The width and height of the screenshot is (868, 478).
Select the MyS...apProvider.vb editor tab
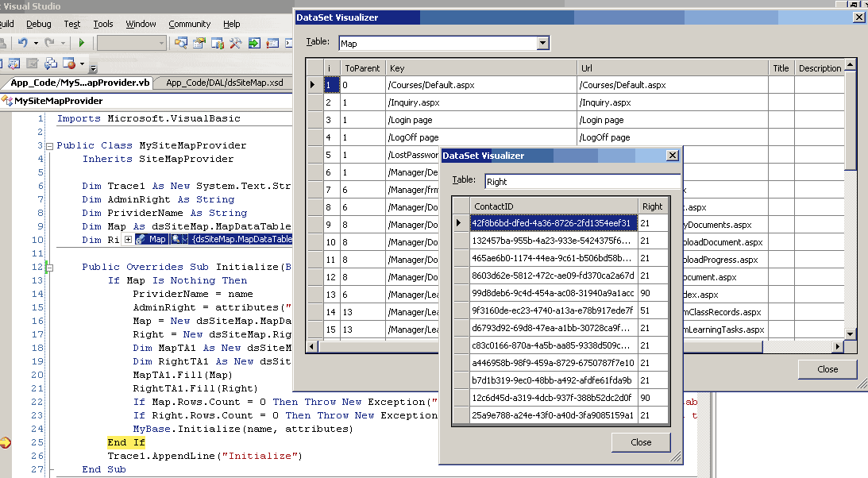pos(79,83)
